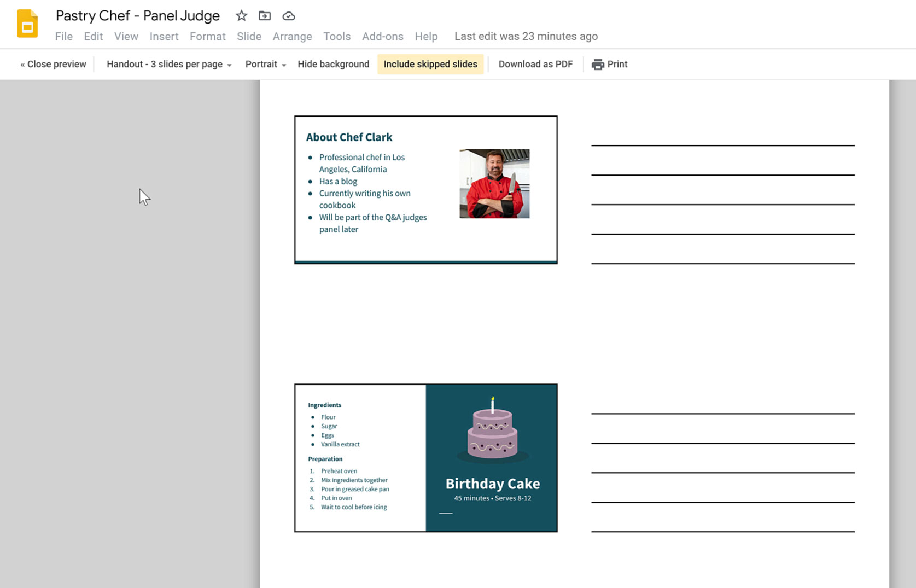This screenshot has width=916, height=588.
Task: Expand the Portrait orientation dropdown arrow
Action: coord(283,65)
